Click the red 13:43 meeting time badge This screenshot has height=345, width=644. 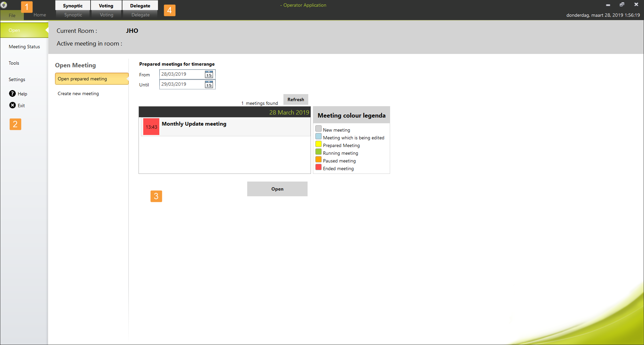click(x=151, y=127)
